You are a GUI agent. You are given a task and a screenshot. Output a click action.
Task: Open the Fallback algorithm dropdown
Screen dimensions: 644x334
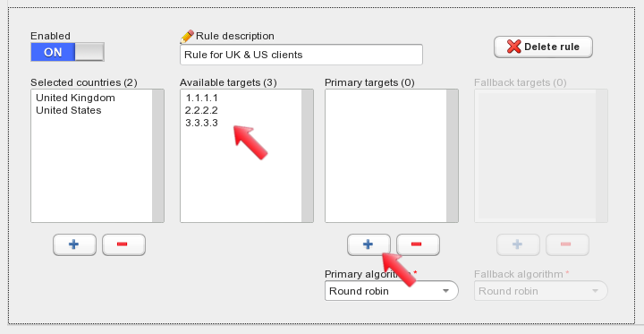point(540,291)
